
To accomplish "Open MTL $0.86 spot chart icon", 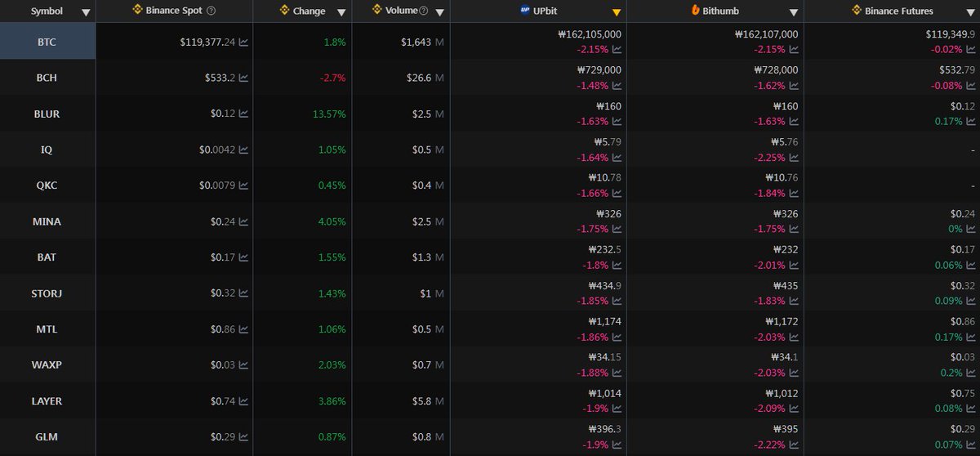I will (x=243, y=329).
